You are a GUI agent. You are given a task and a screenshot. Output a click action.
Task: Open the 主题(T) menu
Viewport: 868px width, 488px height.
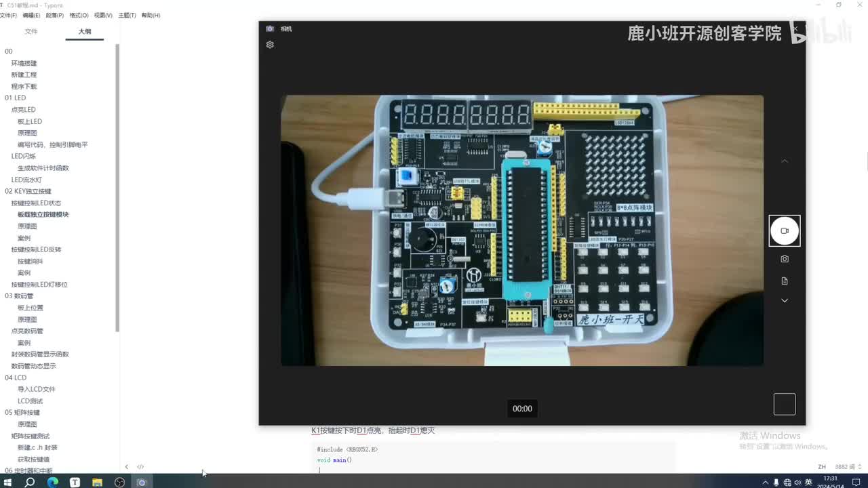coord(127,15)
